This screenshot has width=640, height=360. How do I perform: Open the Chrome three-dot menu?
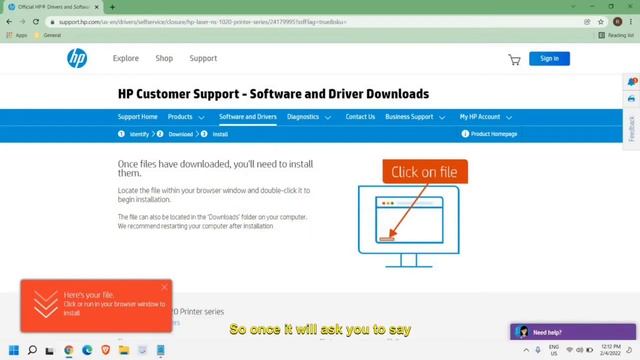(631, 22)
